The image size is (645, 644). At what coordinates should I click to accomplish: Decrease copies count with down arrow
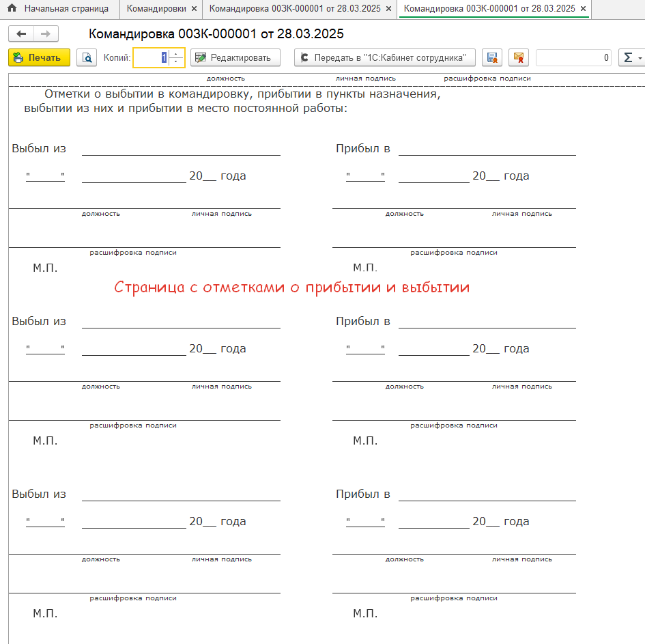click(176, 62)
